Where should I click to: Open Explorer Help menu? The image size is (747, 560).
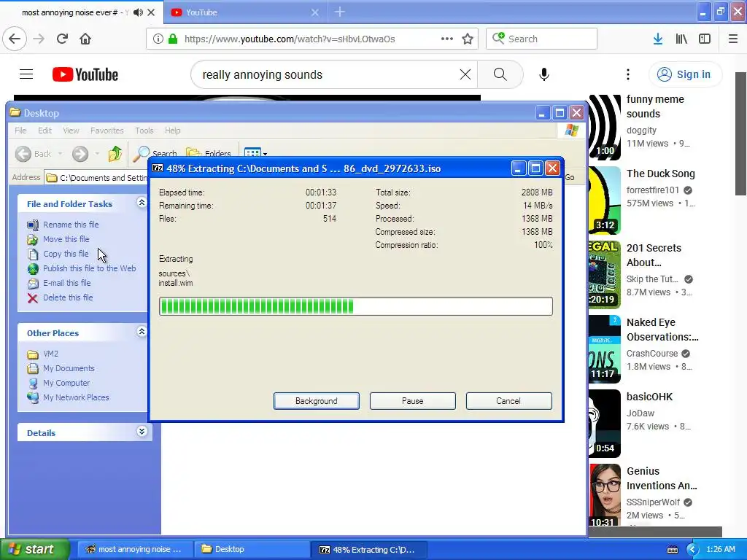(x=172, y=131)
